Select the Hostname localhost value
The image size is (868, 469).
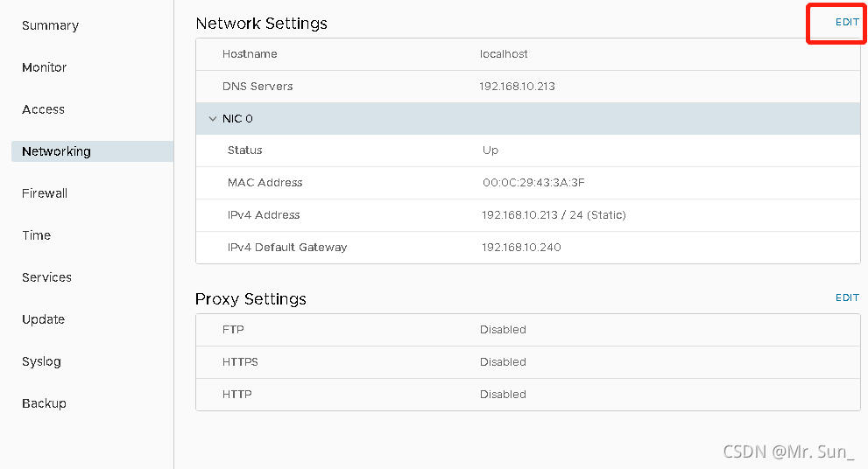tap(504, 54)
